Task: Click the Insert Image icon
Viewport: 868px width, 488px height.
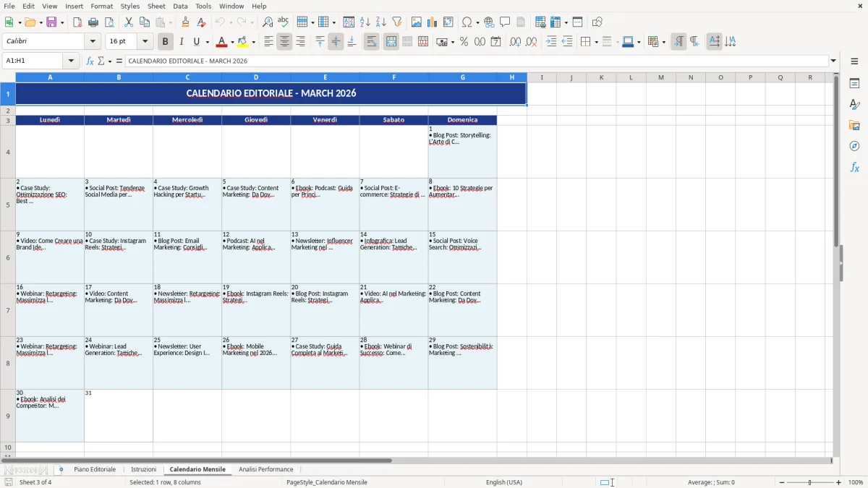Action: pyautogui.click(x=416, y=22)
